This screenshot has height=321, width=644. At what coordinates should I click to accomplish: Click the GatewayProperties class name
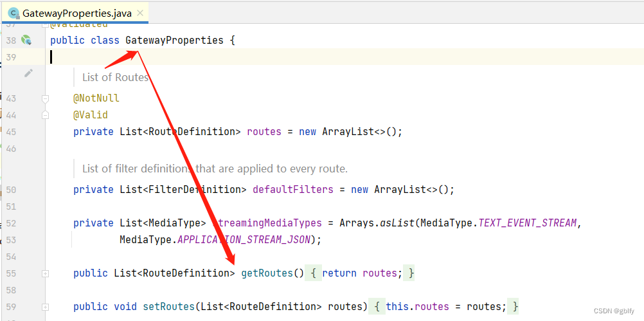pos(175,41)
